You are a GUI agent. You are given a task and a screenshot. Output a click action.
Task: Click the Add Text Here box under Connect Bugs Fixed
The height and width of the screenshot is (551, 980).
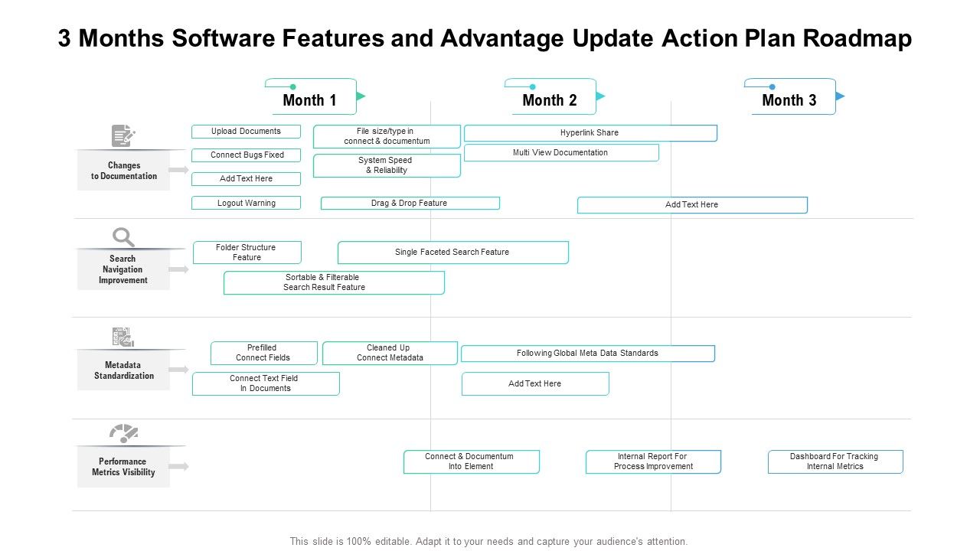[x=246, y=179]
